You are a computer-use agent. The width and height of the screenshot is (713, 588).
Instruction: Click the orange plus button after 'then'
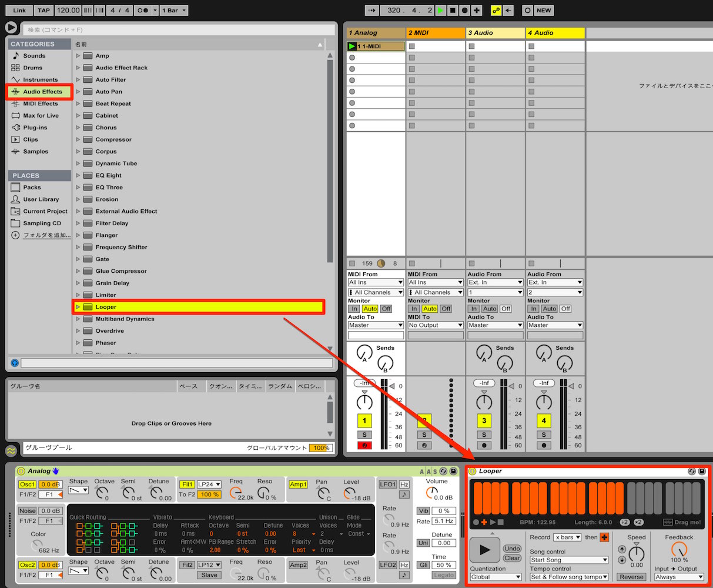pos(604,537)
